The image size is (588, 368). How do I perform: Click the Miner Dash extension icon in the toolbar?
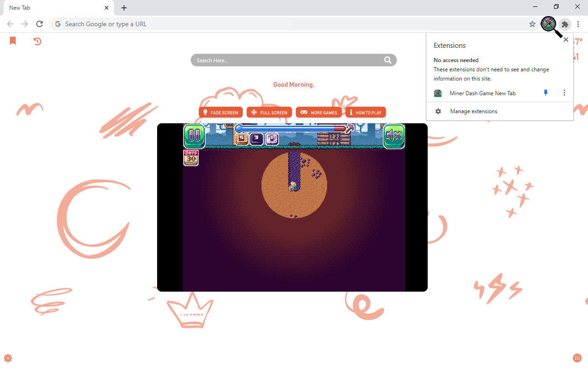548,24
